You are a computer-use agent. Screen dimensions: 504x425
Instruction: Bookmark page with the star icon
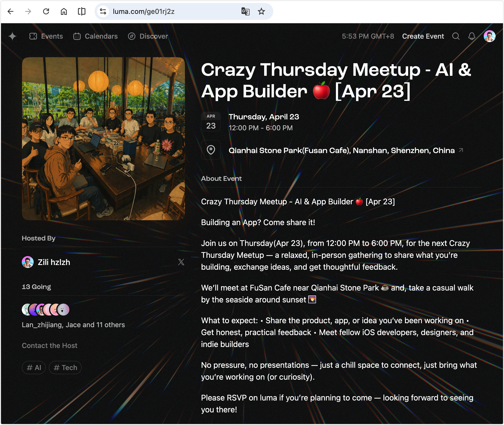click(261, 11)
